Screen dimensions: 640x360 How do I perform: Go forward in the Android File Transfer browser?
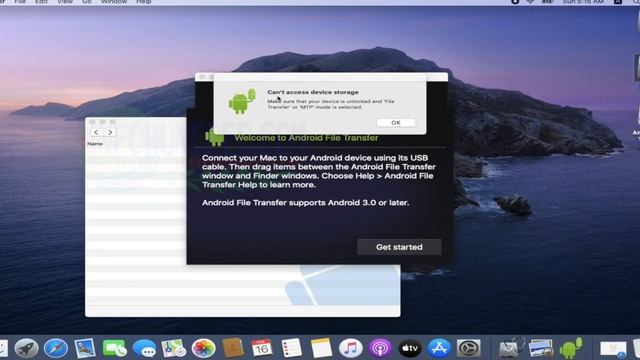tap(110, 132)
